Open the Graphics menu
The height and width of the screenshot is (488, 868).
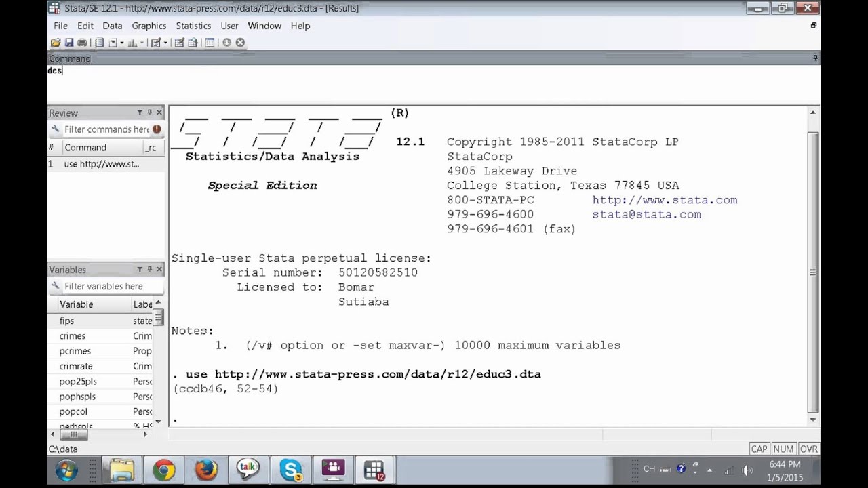pyautogui.click(x=149, y=26)
